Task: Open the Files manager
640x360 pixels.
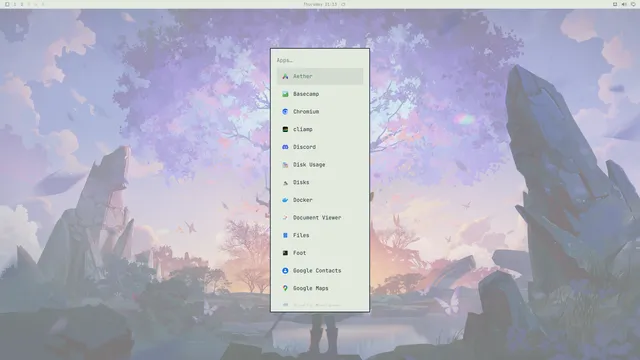Action: [320, 236]
